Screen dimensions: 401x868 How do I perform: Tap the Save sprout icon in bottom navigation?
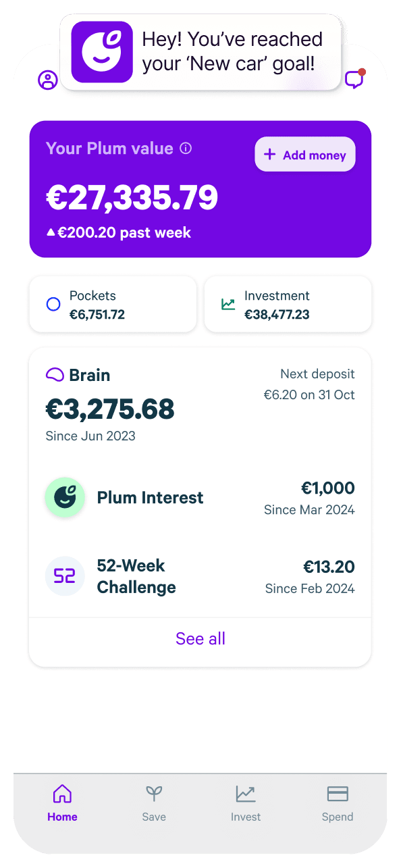click(154, 794)
